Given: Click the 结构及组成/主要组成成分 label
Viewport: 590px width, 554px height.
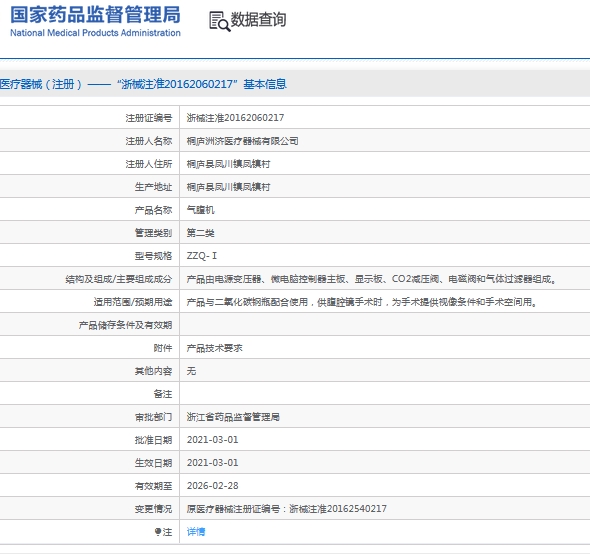Looking at the screenshot, I should [x=119, y=279].
